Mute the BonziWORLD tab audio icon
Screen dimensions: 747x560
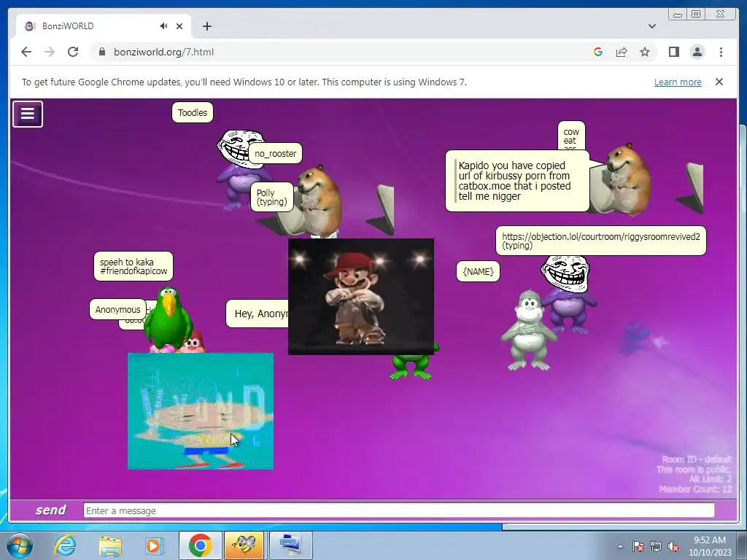click(x=163, y=26)
